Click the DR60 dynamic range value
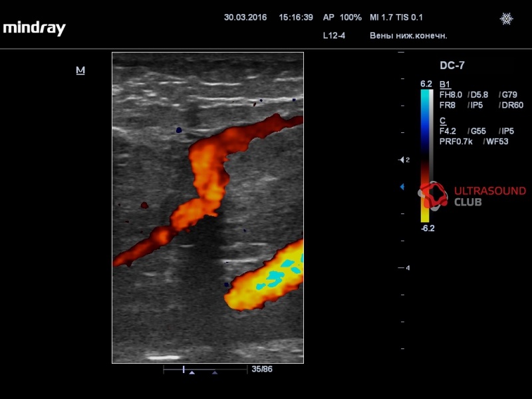This screenshot has width=532, height=399. click(512, 105)
